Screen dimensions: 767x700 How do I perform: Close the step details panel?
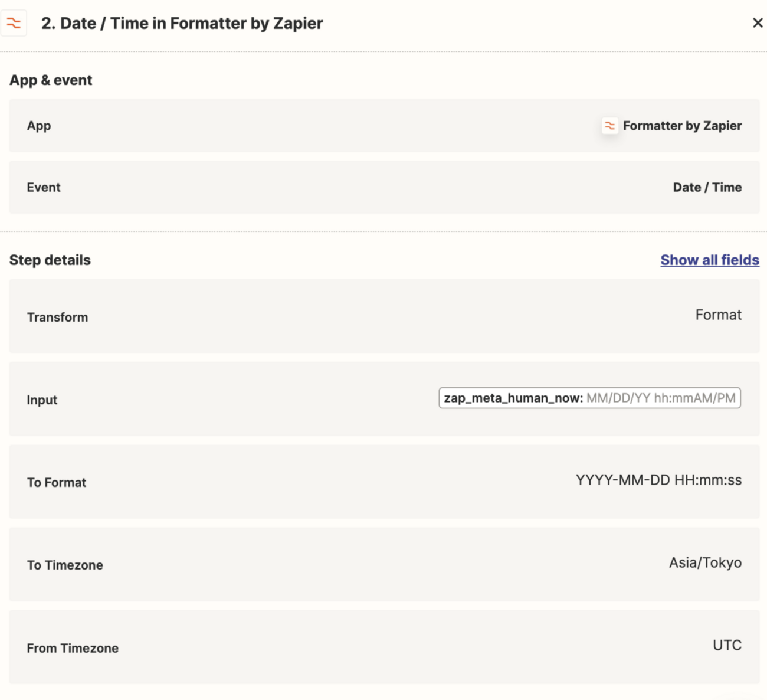(758, 23)
